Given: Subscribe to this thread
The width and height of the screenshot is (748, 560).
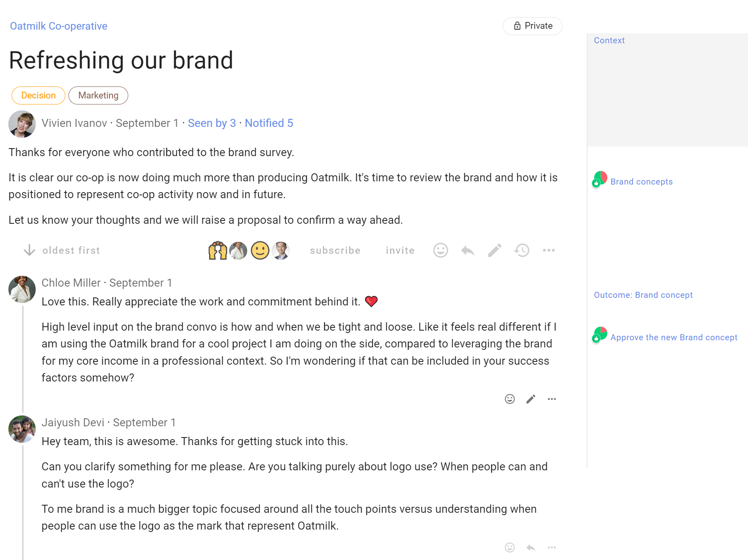Looking at the screenshot, I should [335, 251].
